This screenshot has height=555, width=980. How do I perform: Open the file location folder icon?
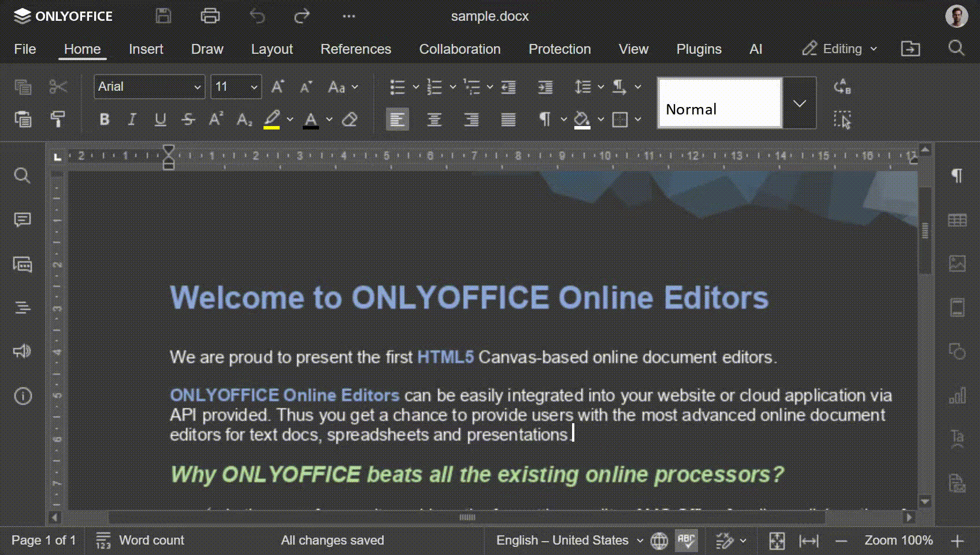[910, 49]
